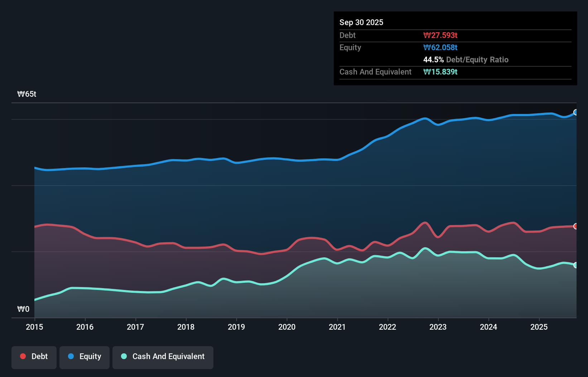Select the Debt endpoint marker on the chart
This screenshot has width=588, height=377.
tap(575, 226)
